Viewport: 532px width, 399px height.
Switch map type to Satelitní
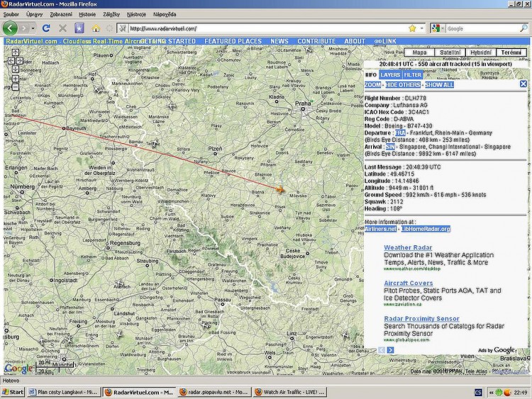point(450,52)
